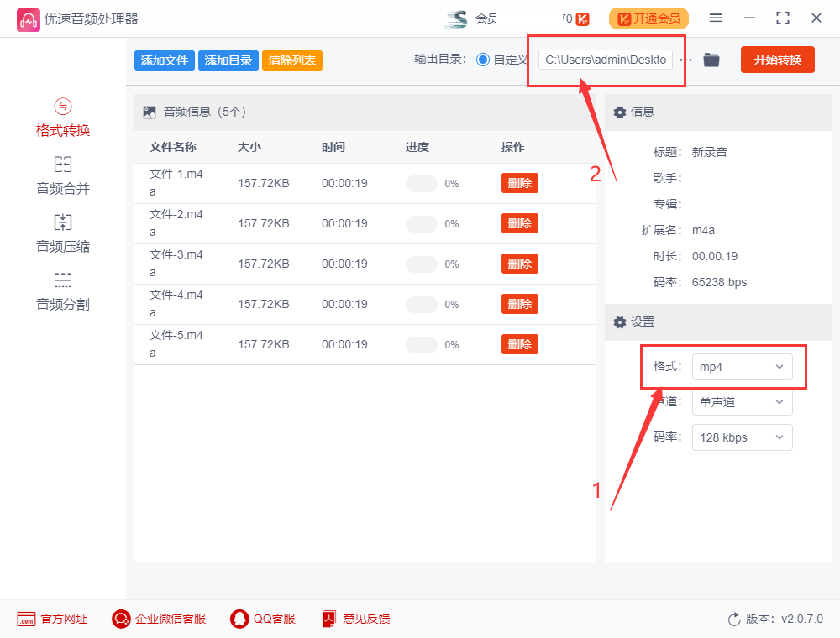Click the 开通会员 upgrade button

tap(648, 17)
